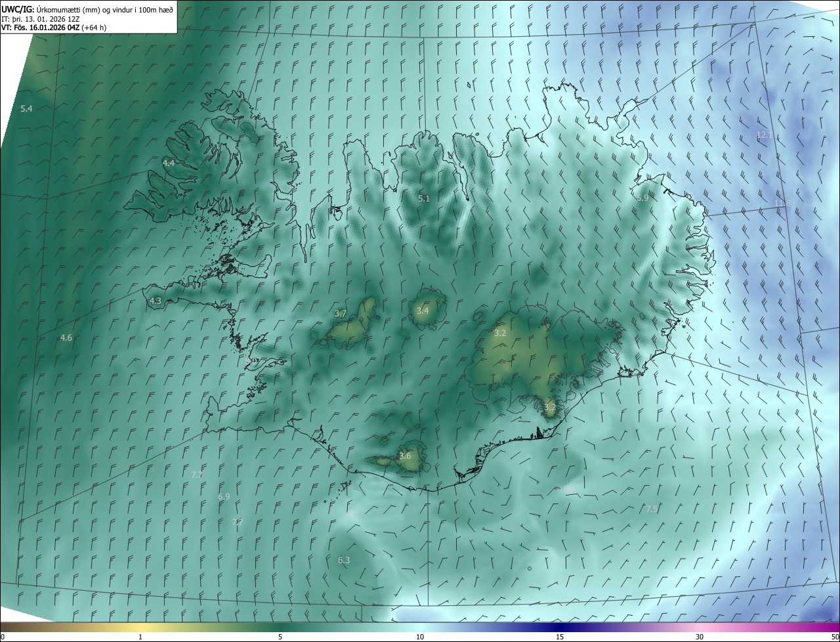Click the 5.4 value label
840x642 pixels.
(26, 108)
